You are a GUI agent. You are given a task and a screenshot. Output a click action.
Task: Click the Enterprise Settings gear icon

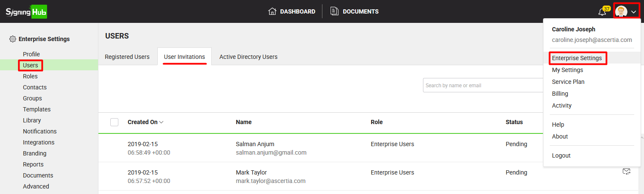click(x=13, y=39)
